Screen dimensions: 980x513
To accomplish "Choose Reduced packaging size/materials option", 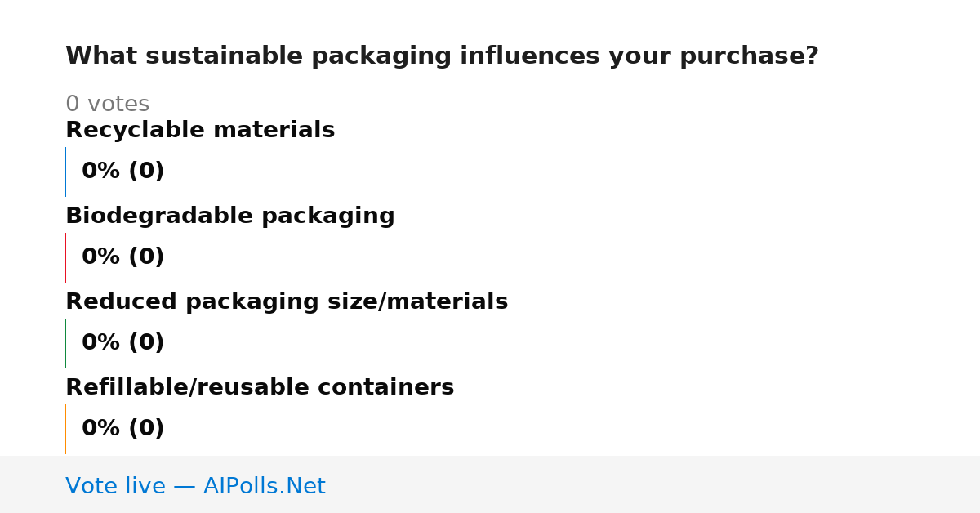I will click(x=287, y=302).
